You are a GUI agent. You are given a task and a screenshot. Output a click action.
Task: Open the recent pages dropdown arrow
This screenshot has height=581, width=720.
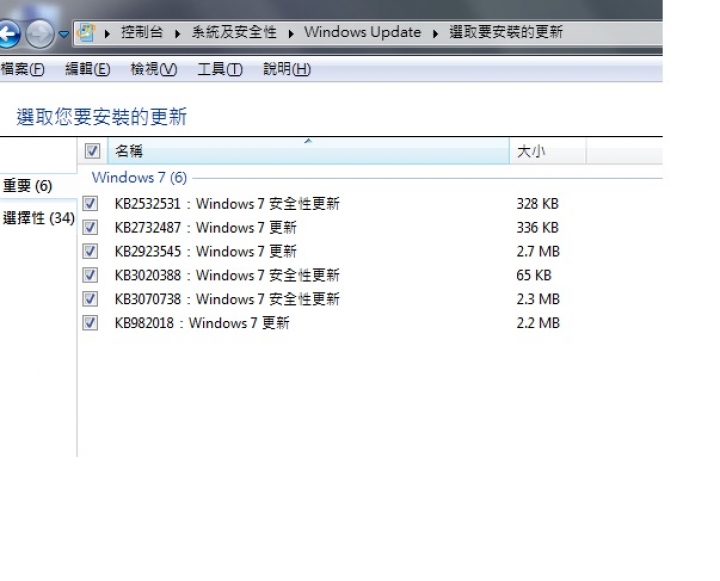[x=64, y=34]
